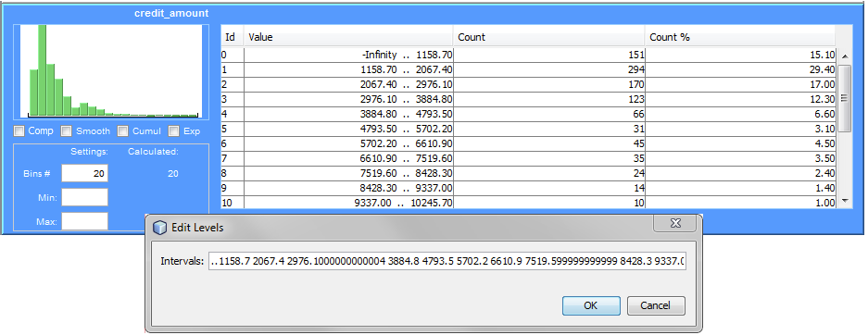Select the '1158.70 .. 2067.40' value cell
The width and height of the screenshot is (868, 335).
click(x=348, y=69)
